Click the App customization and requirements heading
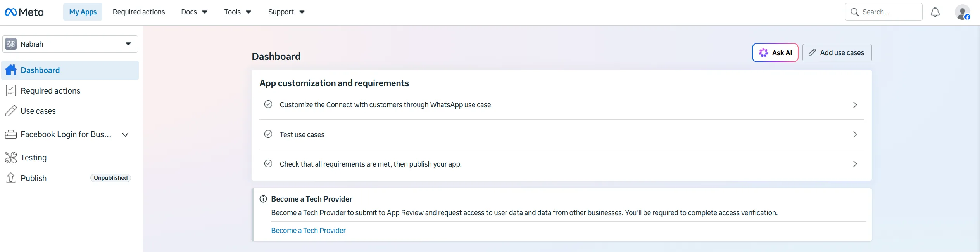 (x=334, y=83)
